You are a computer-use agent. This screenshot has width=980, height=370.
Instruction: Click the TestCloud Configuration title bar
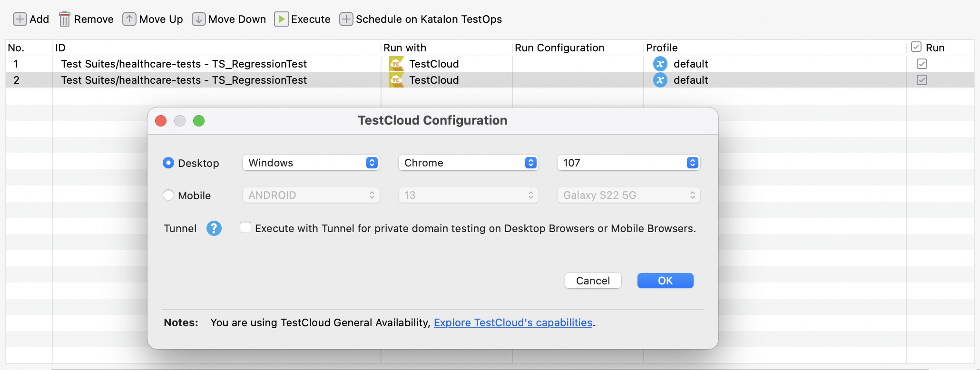(432, 120)
